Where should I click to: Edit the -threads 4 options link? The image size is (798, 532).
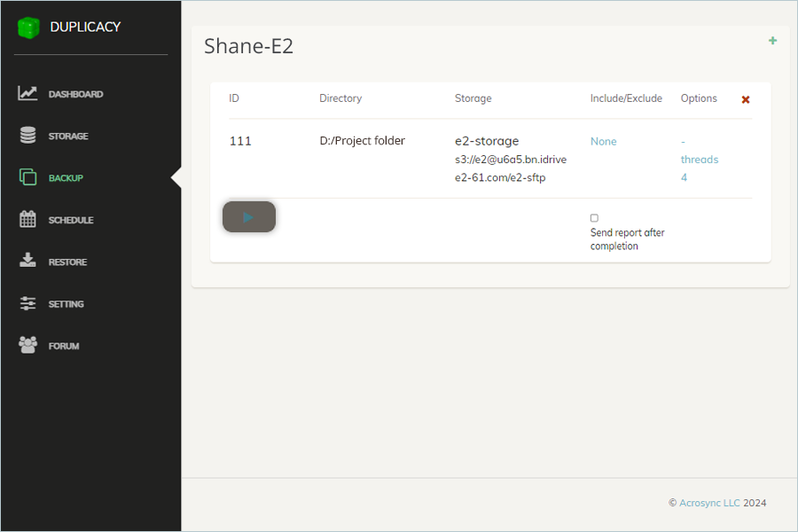(x=700, y=160)
